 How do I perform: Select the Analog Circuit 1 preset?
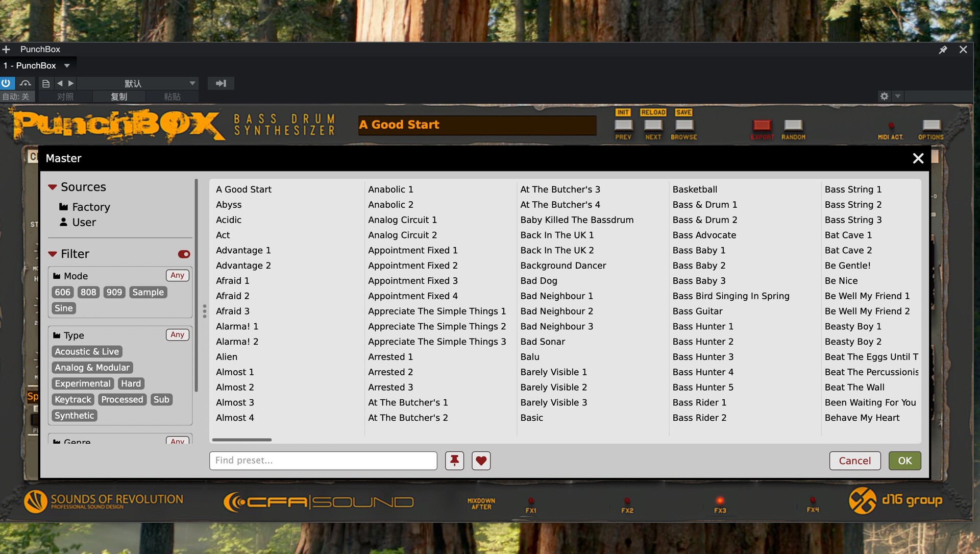[x=402, y=220]
